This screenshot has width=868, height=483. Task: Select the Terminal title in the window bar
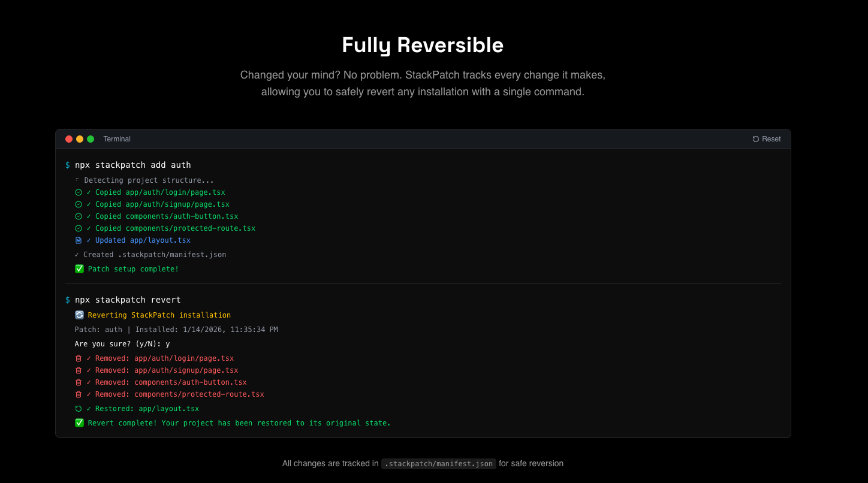[x=117, y=138]
